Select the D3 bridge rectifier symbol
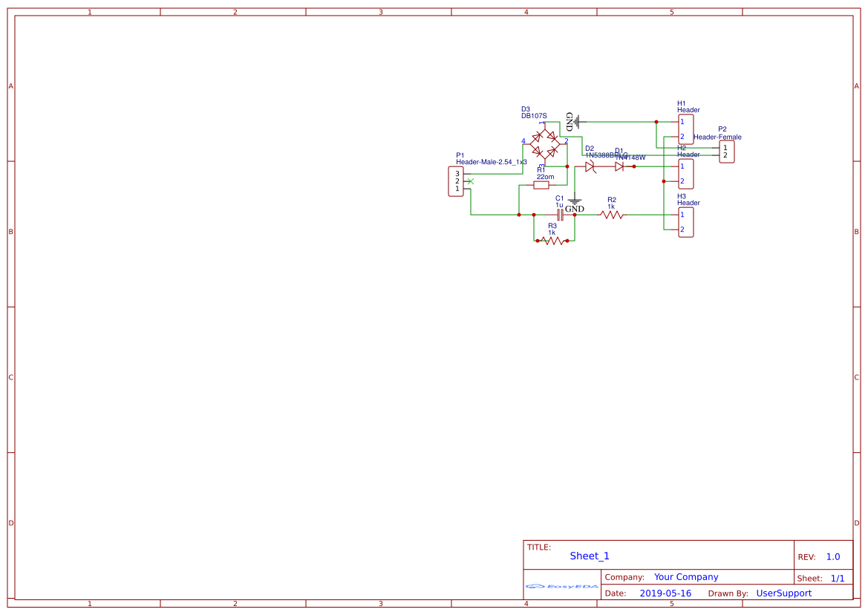 point(545,143)
